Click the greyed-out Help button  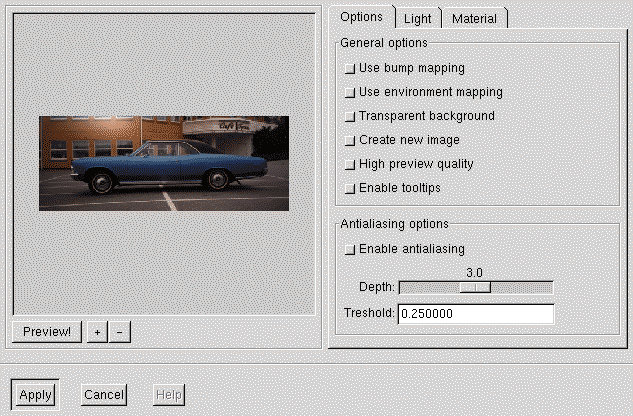(169, 395)
